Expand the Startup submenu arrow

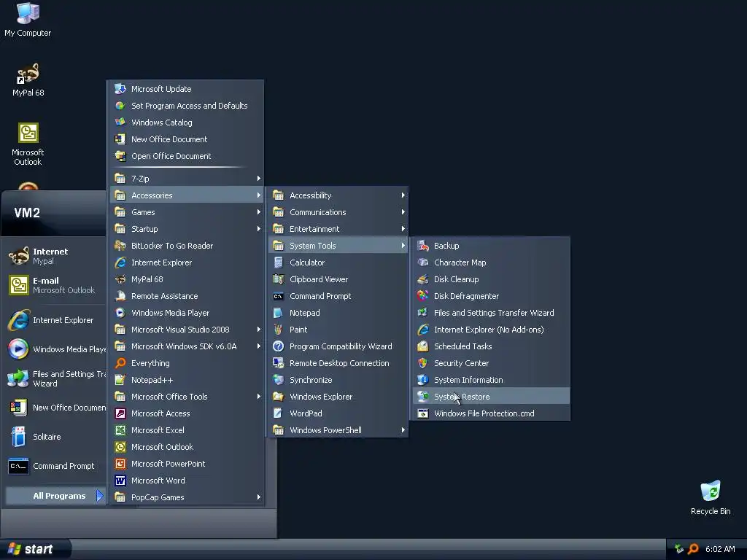point(259,228)
